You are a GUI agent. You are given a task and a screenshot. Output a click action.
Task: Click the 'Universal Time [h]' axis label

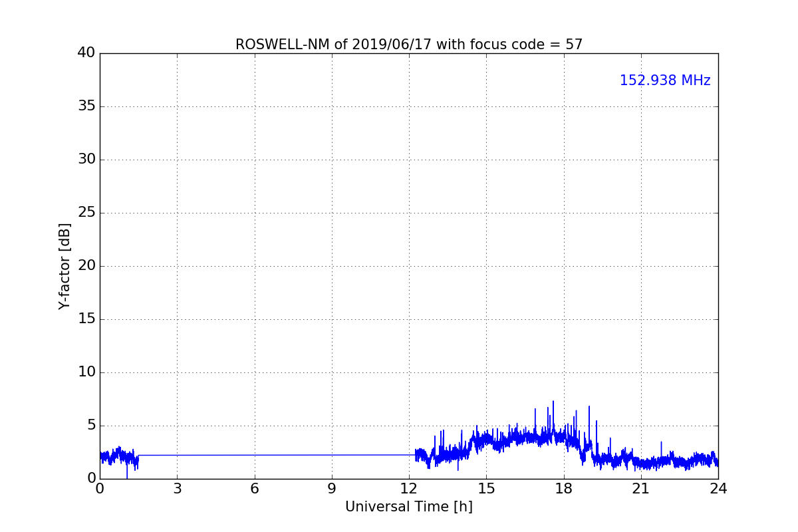coord(409,507)
